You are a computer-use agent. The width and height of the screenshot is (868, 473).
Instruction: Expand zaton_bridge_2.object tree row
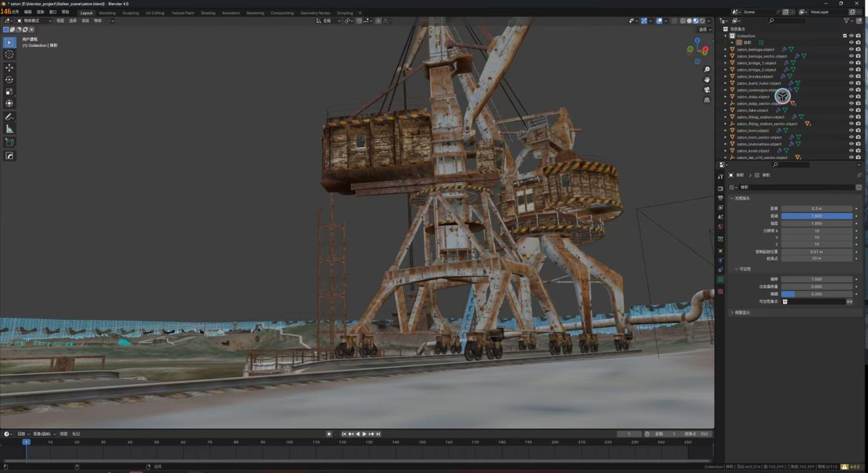726,70
